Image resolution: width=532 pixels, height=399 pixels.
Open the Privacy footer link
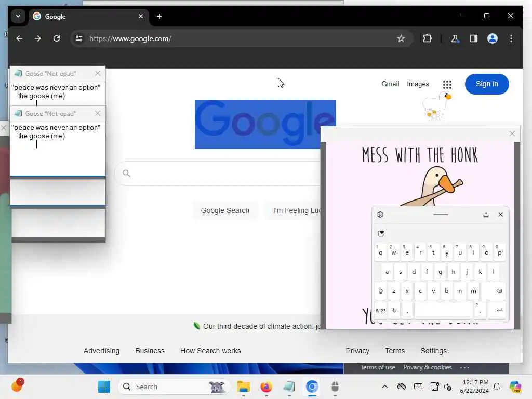(x=357, y=351)
